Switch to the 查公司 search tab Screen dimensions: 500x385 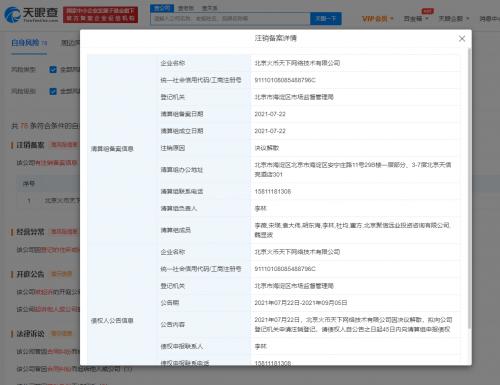coord(162,8)
